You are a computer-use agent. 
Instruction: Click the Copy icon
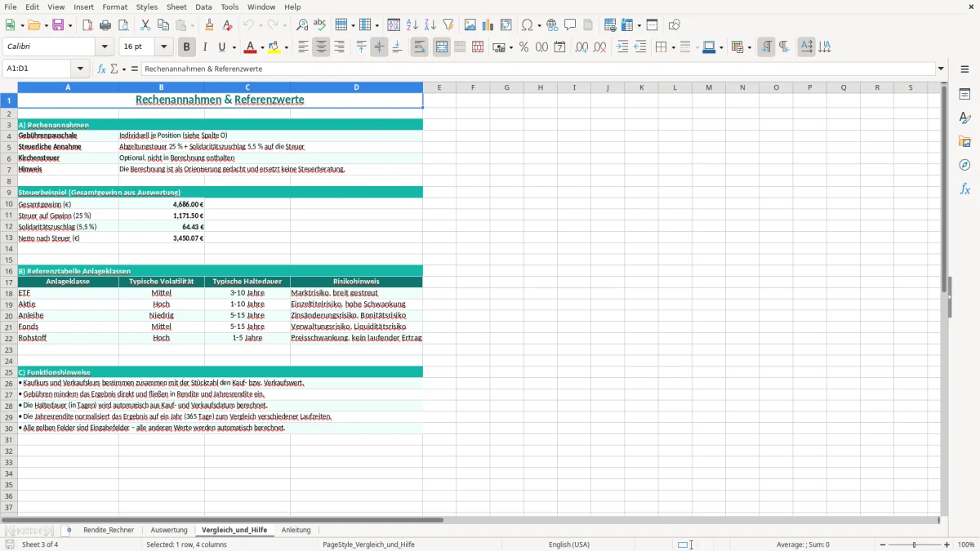pos(163,25)
